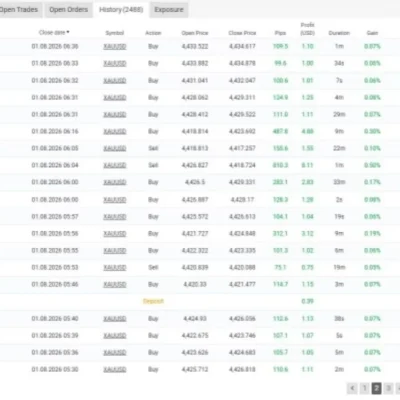Sort table by Symbol column header
Viewport: 400px width, 400px height.
pos(115,33)
